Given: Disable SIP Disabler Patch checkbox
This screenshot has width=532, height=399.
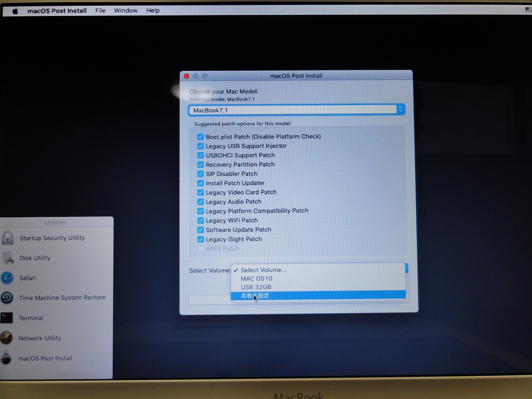Looking at the screenshot, I should point(200,174).
